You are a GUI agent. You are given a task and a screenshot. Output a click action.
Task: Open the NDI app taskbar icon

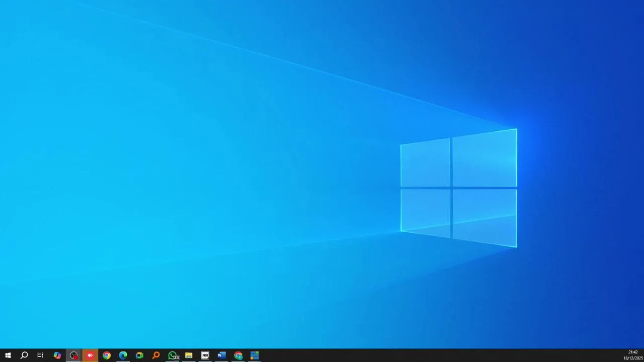coord(205,355)
